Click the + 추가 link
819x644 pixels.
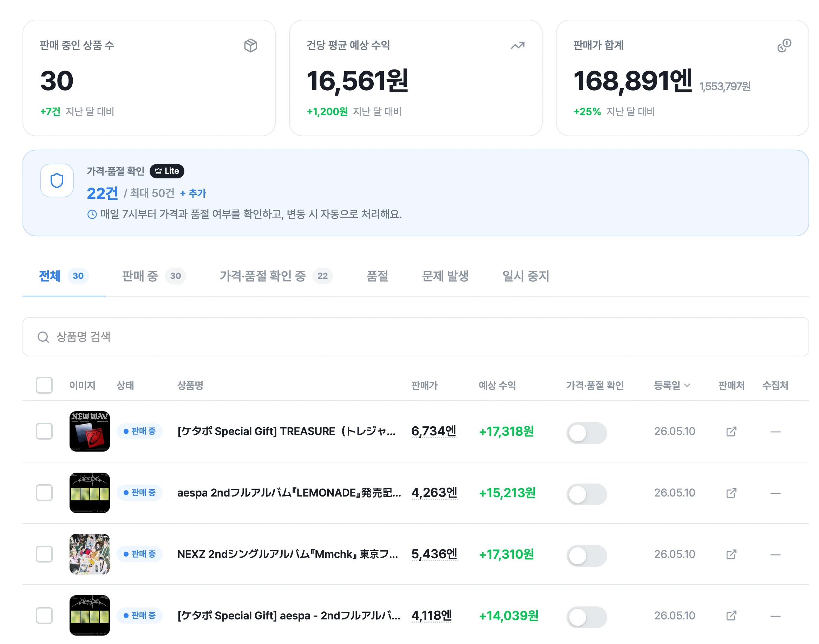193,193
